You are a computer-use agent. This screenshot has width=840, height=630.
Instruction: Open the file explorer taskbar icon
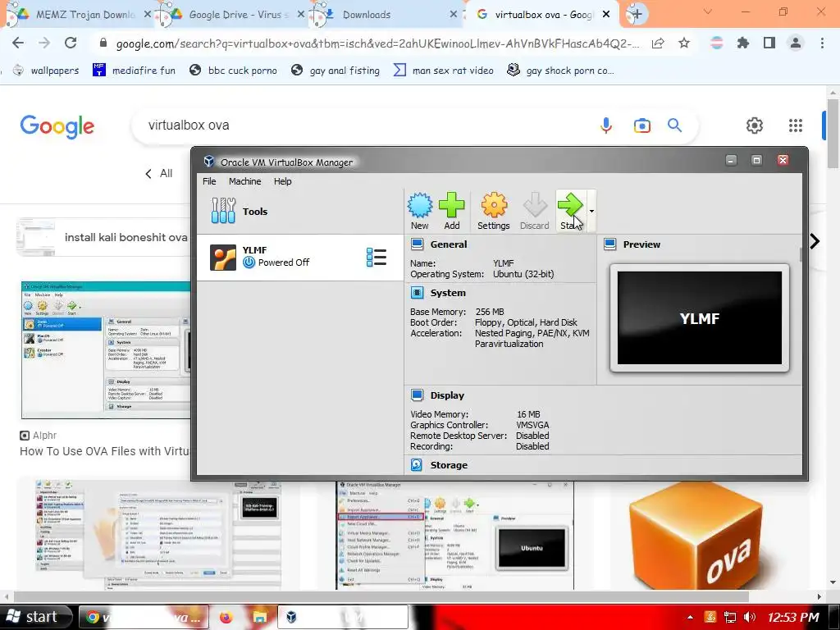(260, 617)
